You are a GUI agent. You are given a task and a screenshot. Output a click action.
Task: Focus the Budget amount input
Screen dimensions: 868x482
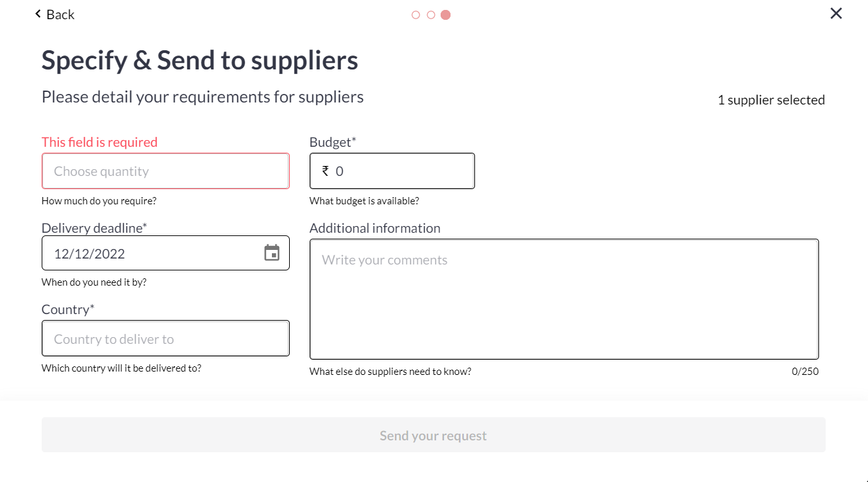[400, 171]
